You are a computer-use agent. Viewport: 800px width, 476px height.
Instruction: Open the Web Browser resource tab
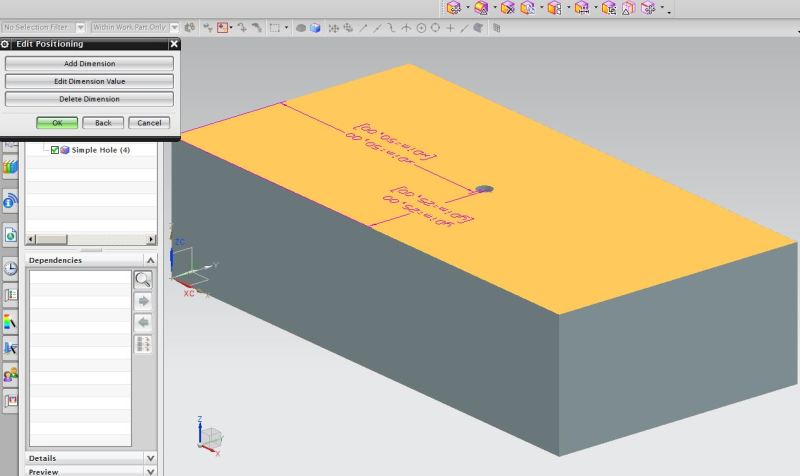(x=10, y=235)
